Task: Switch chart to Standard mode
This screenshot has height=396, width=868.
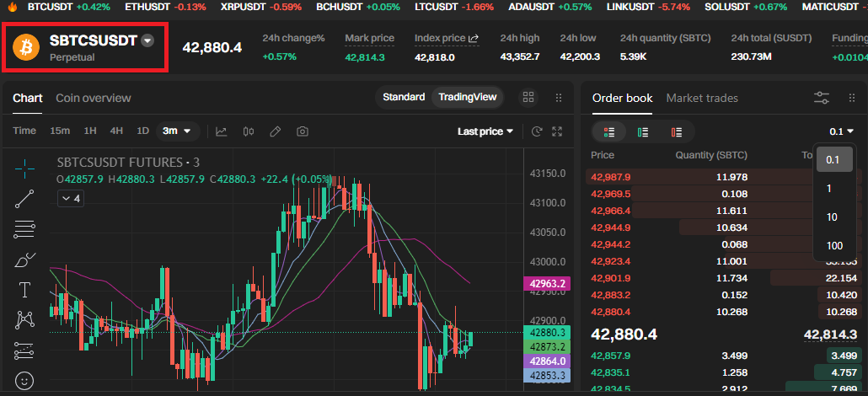Action: 405,97
